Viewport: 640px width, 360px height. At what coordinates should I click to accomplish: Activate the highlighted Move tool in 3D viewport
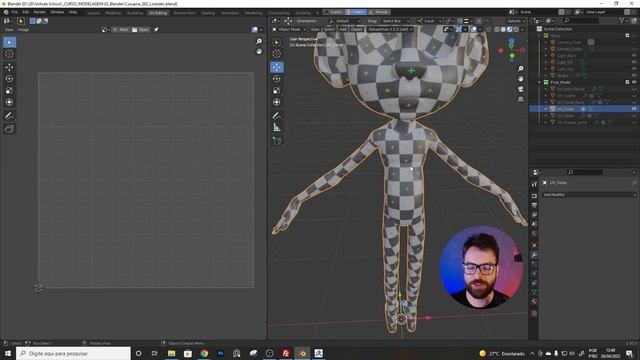(277, 67)
